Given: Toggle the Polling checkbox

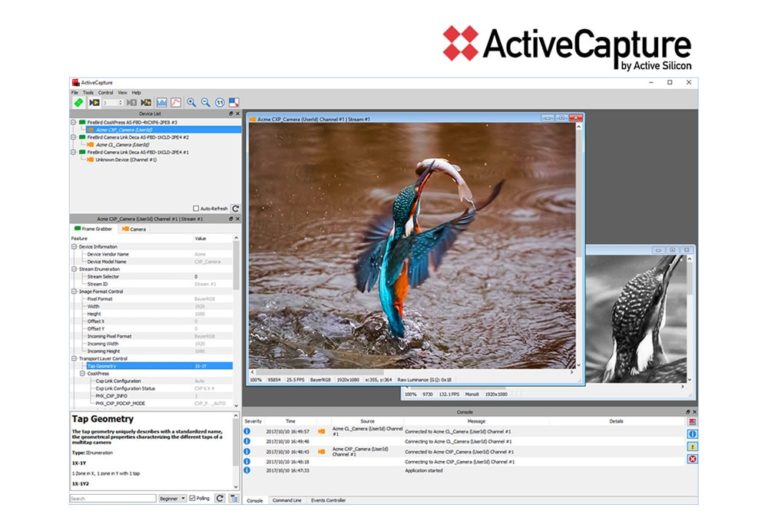Looking at the screenshot, I should (193, 498).
